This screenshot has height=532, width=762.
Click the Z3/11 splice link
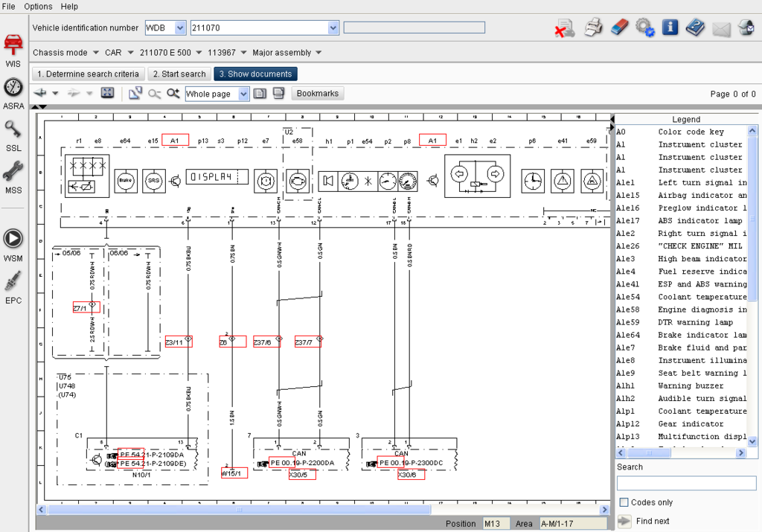coord(179,342)
